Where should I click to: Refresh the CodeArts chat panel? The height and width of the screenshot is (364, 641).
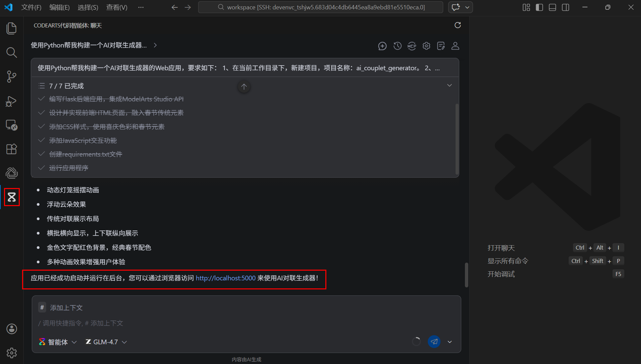458,25
